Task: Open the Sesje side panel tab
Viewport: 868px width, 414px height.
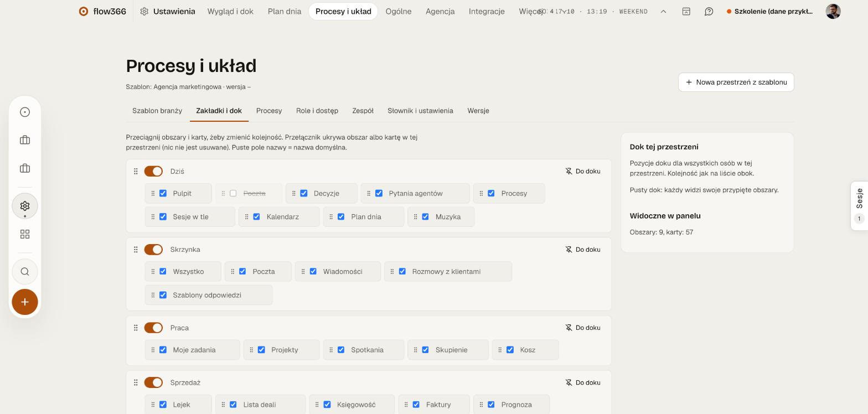Action: pyautogui.click(x=859, y=206)
